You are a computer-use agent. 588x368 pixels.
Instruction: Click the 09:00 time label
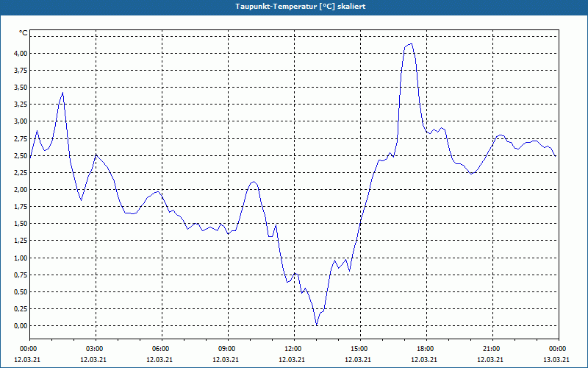pyautogui.click(x=228, y=349)
